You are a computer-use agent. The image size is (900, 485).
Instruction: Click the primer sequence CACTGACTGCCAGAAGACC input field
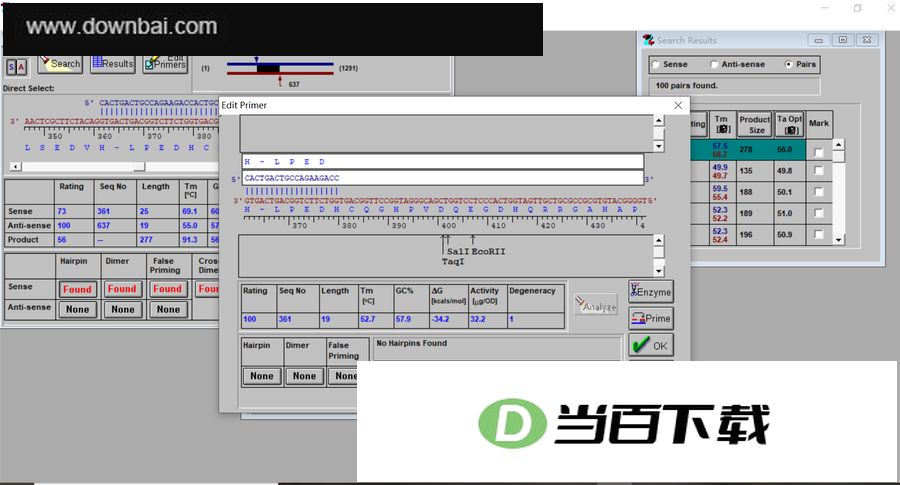[443, 179]
